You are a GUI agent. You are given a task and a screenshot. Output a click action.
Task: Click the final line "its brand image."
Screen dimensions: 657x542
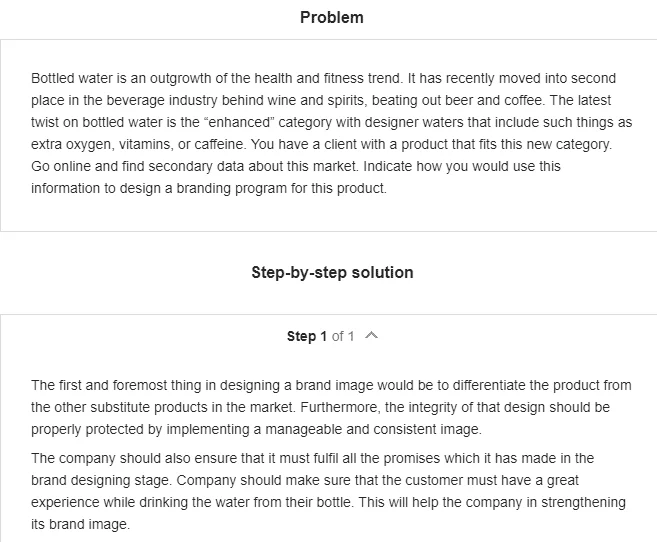tap(80, 524)
